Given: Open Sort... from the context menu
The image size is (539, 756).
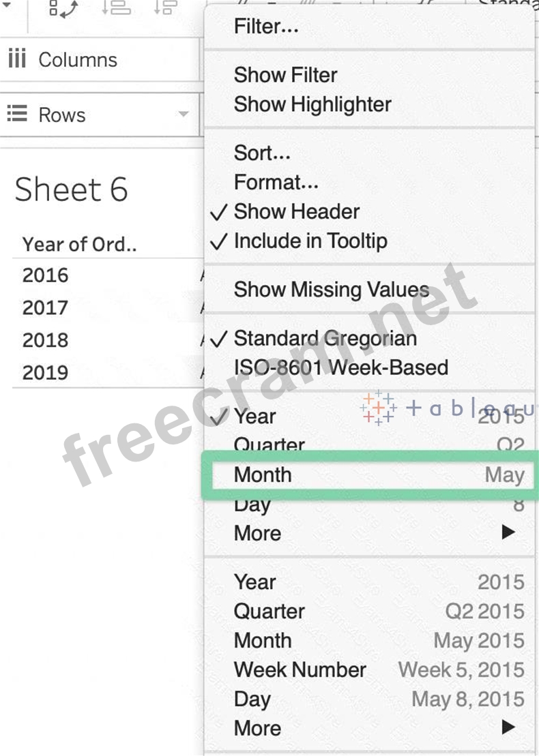Looking at the screenshot, I should [262, 153].
